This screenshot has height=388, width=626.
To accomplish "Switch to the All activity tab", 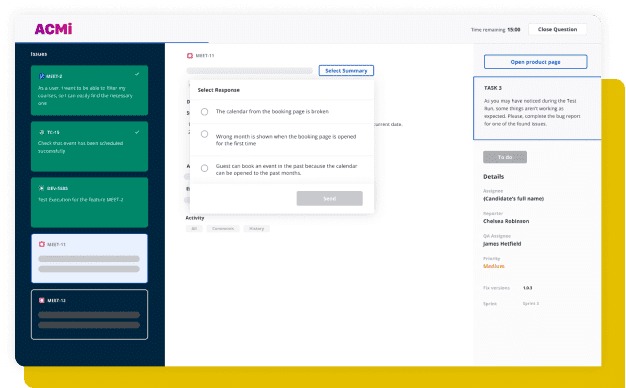I will tap(194, 229).
